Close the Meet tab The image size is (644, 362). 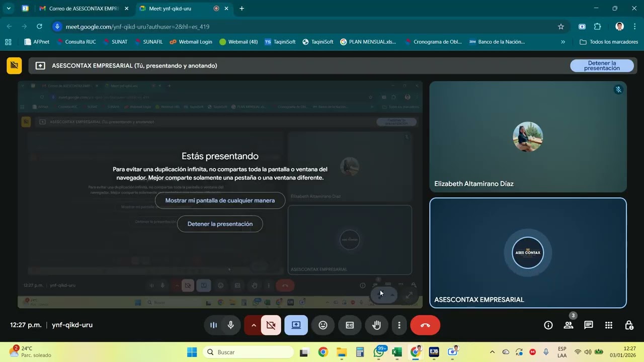226,9
